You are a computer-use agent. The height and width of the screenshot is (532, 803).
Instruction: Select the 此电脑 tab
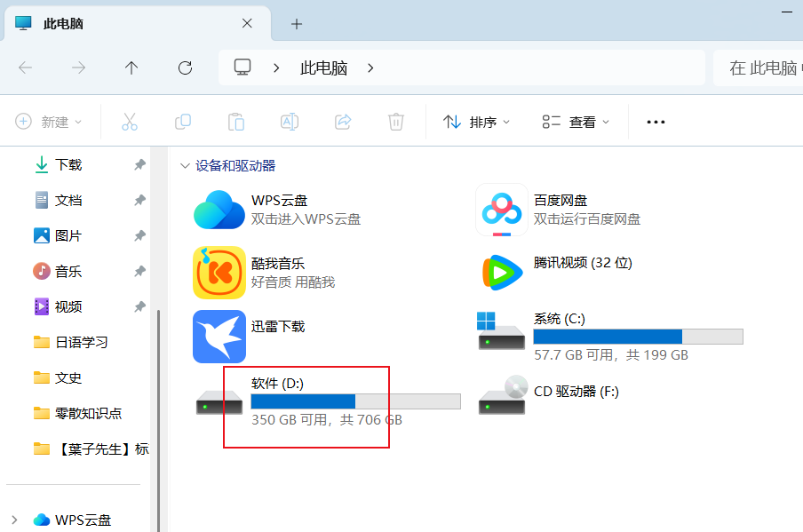pyautogui.click(x=138, y=24)
